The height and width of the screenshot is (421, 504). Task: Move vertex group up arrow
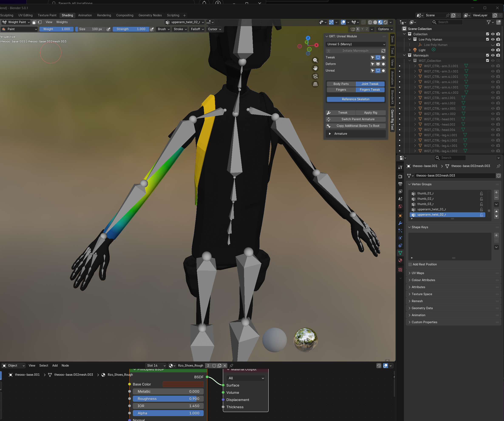pyautogui.click(x=496, y=211)
